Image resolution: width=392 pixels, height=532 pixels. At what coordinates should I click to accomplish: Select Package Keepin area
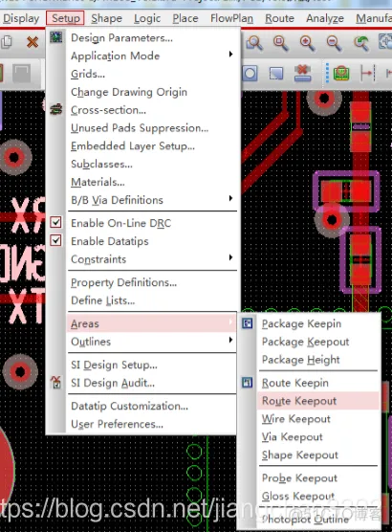(x=301, y=323)
